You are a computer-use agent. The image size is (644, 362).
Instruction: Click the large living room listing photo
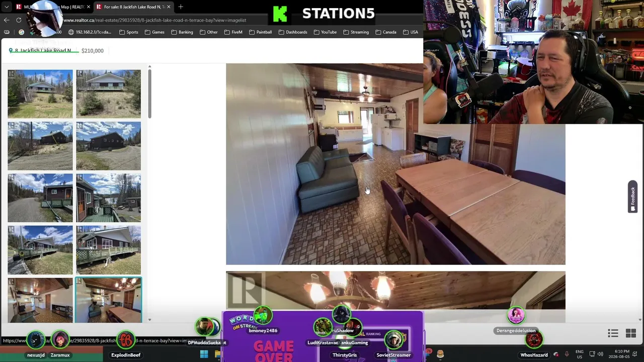(x=395, y=164)
